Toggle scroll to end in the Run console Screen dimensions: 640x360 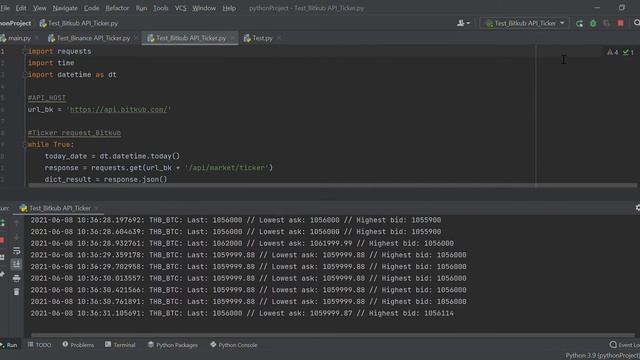tap(16, 264)
